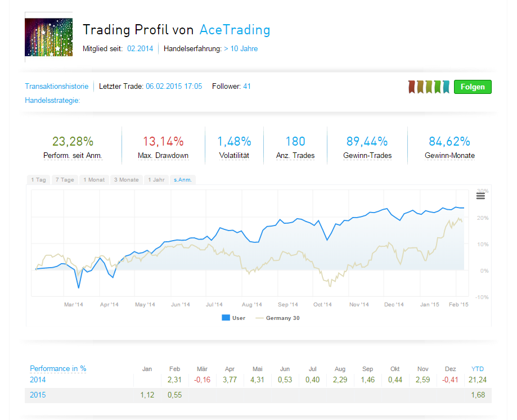Screen dimensions: 517x420
Task: Click the bright green rating ribbon icon
Action: pos(437,87)
